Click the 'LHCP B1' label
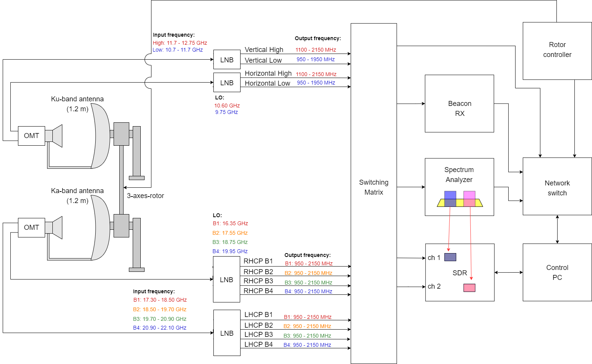This screenshot has height=364, width=592. 259,315
